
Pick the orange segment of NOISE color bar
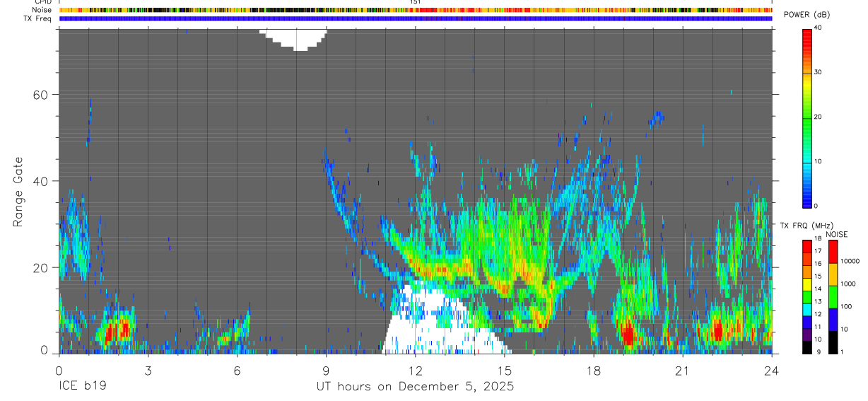pyautogui.click(x=833, y=274)
